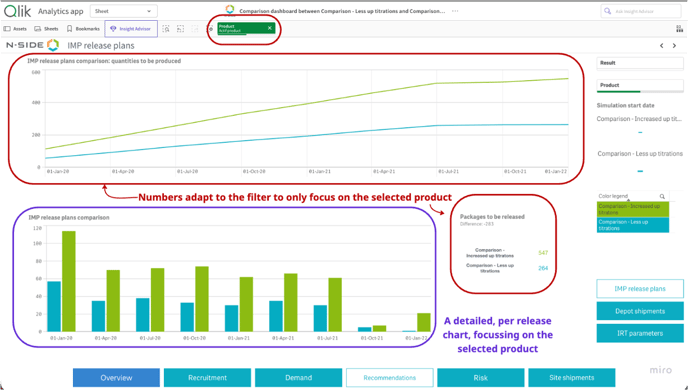Click the IMP release plans sheet title
The width and height of the screenshot is (688, 390).
click(101, 46)
